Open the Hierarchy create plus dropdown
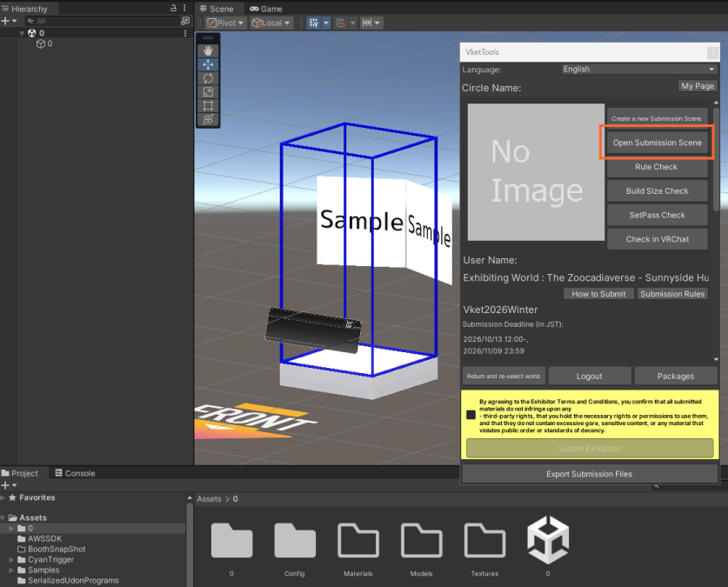Screen dimensions: 728x587 [x=9, y=21]
